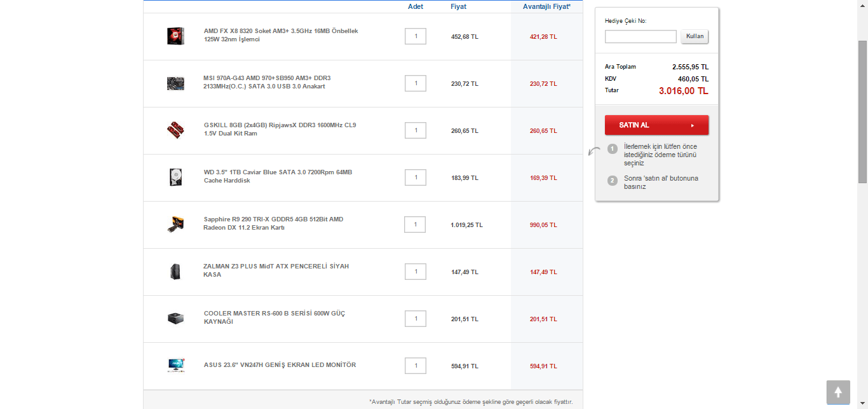This screenshot has height=409, width=868.
Task: Click quantity box for GSKILL 8GB Ram
Action: (x=416, y=130)
